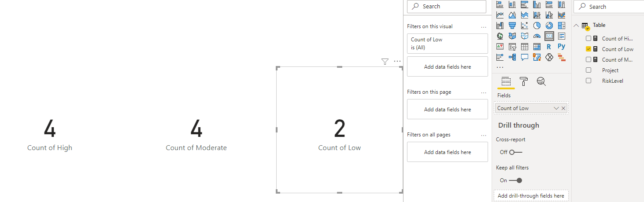
Task: Select the Donut chart visualization
Action: pos(549,26)
